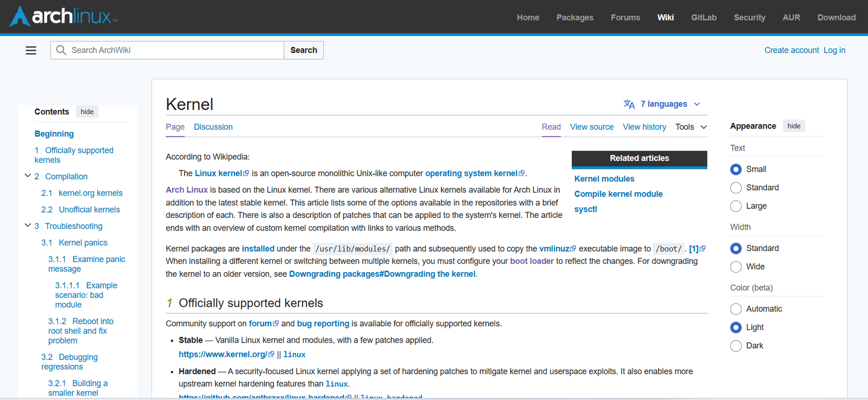The image size is (868, 400).
Task: Hide the Appearance panel
Action: pos(794,126)
